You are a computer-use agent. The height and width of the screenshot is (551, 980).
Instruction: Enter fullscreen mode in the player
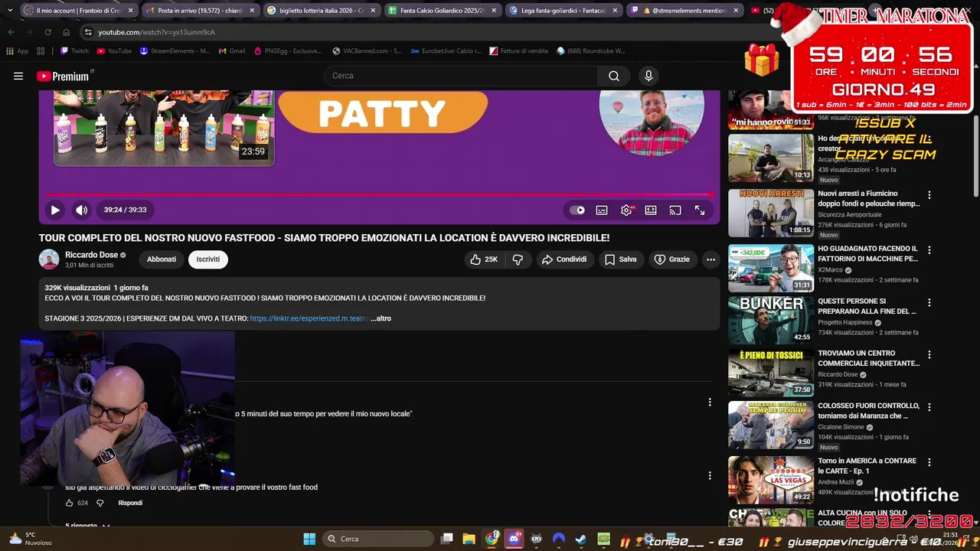point(700,210)
